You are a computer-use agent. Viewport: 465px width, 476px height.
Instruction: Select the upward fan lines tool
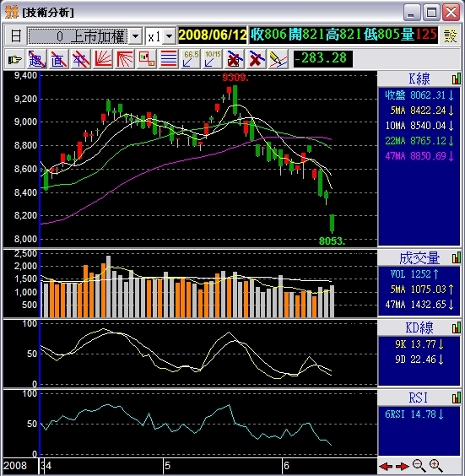point(103,59)
